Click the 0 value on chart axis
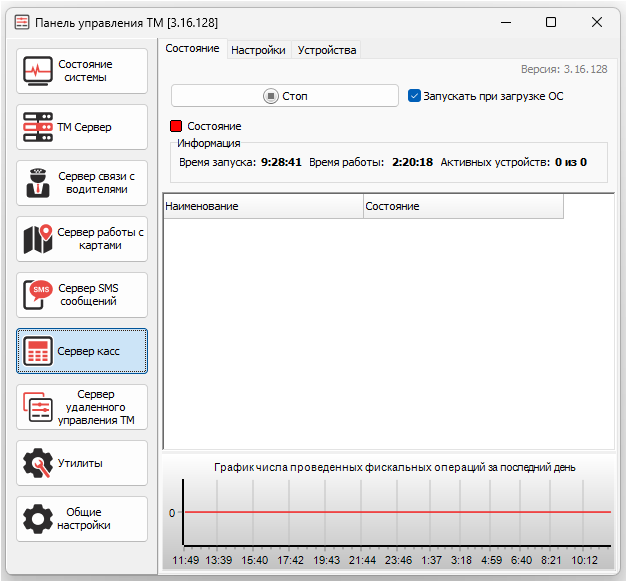Screen dimensions: 627x582 point(172,513)
